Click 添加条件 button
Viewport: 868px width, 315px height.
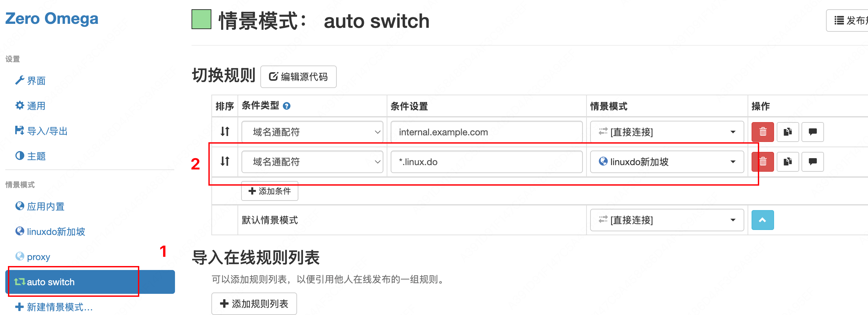[x=270, y=191]
